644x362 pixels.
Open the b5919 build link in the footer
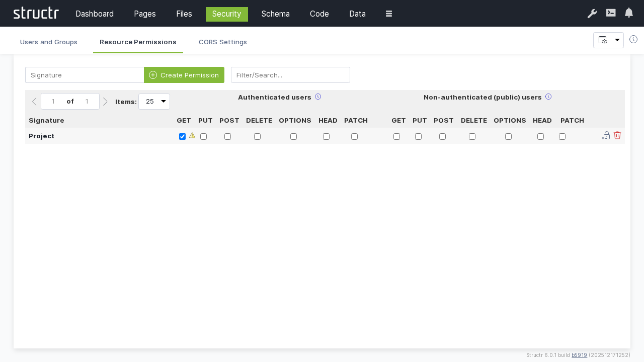coord(579,355)
